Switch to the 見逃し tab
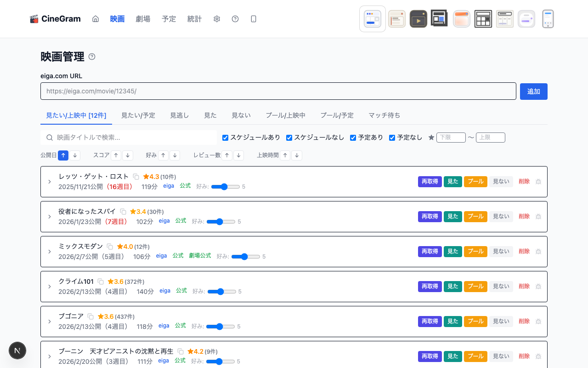The width and height of the screenshot is (588, 368). (x=179, y=115)
